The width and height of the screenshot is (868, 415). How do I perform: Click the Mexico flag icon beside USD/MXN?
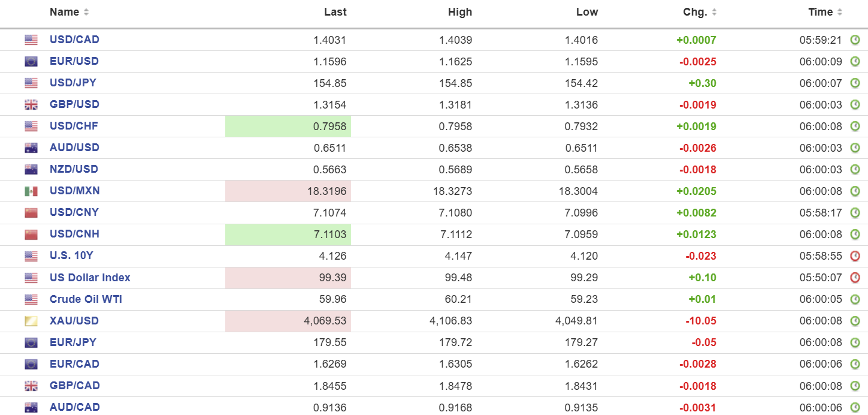(x=31, y=191)
